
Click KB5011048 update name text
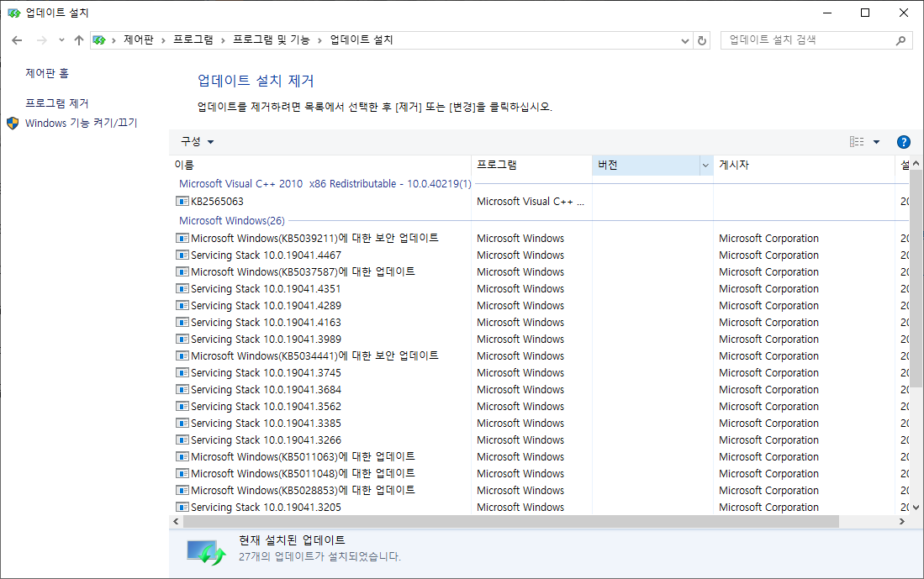coord(303,474)
